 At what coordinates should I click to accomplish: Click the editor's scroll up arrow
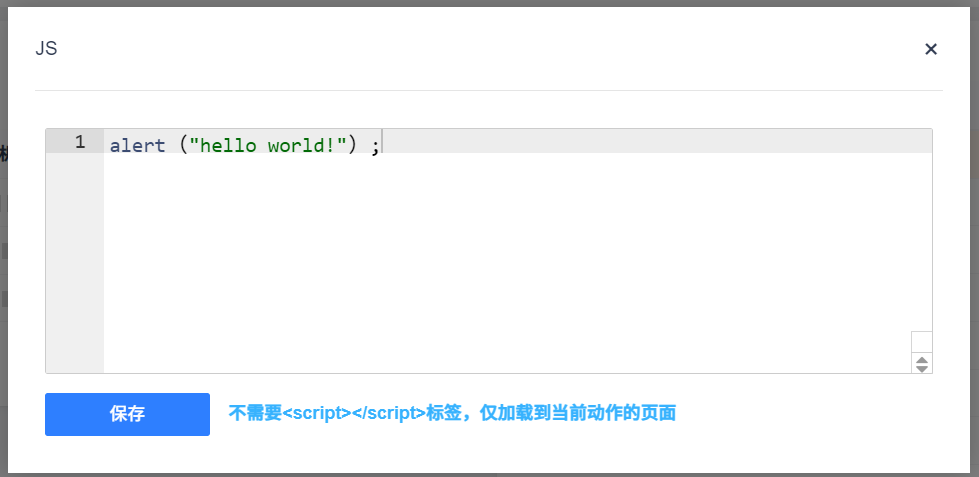pos(922,359)
